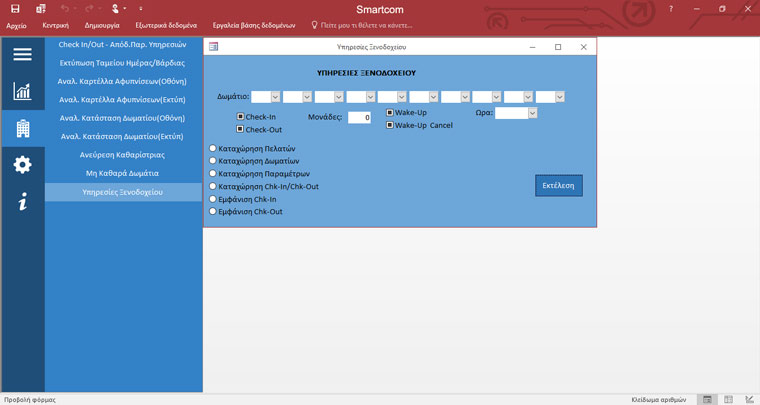Open the Εξωτερικά δεδομένα ribbon tab

click(166, 25)
